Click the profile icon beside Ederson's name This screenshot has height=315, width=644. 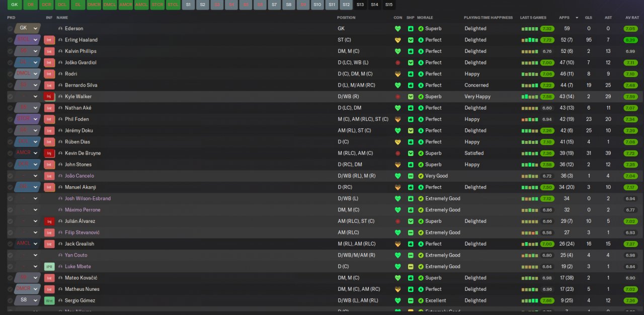pyautogui.click(x=60, y=29)
